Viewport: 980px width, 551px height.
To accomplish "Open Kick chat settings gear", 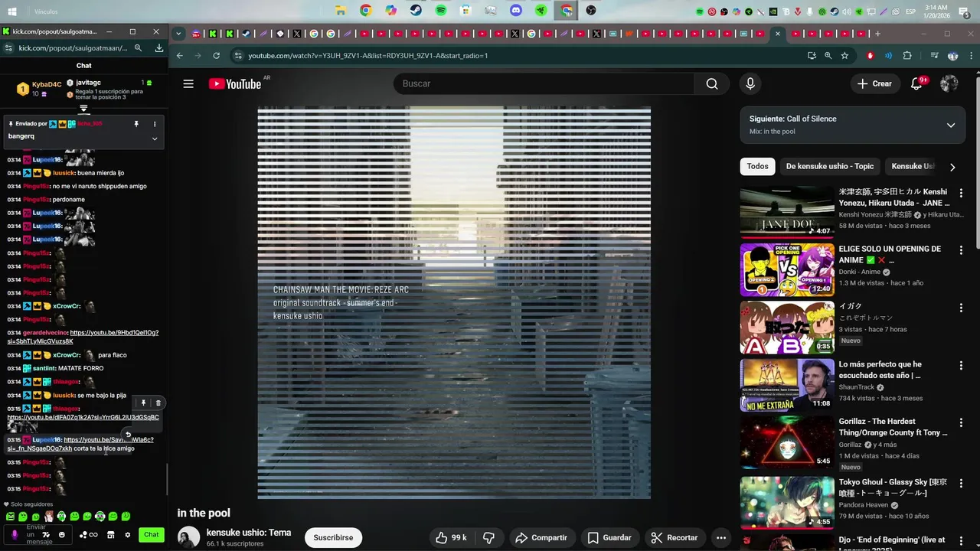I will [128, 535].
